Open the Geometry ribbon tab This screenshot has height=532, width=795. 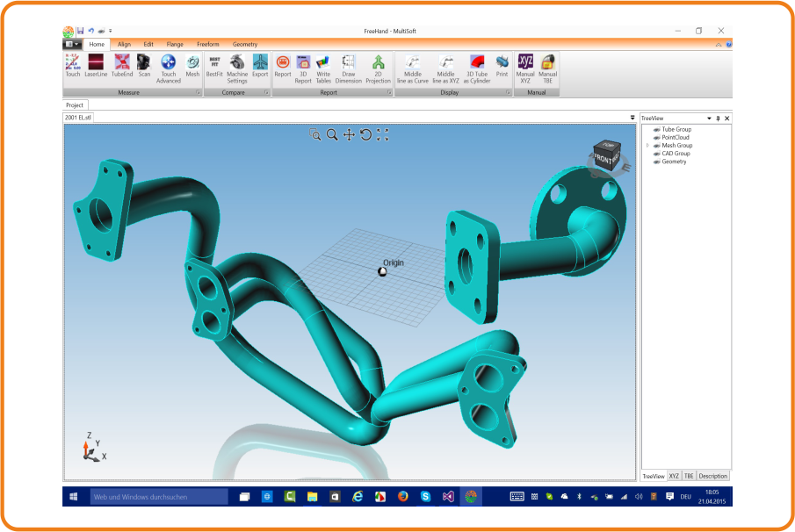pyautogui.click(x=245, y=44)
